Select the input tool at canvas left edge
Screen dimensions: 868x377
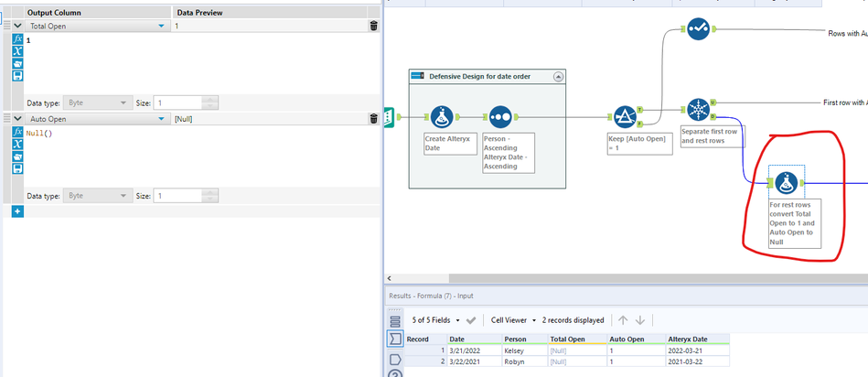[x=388, y=116]
